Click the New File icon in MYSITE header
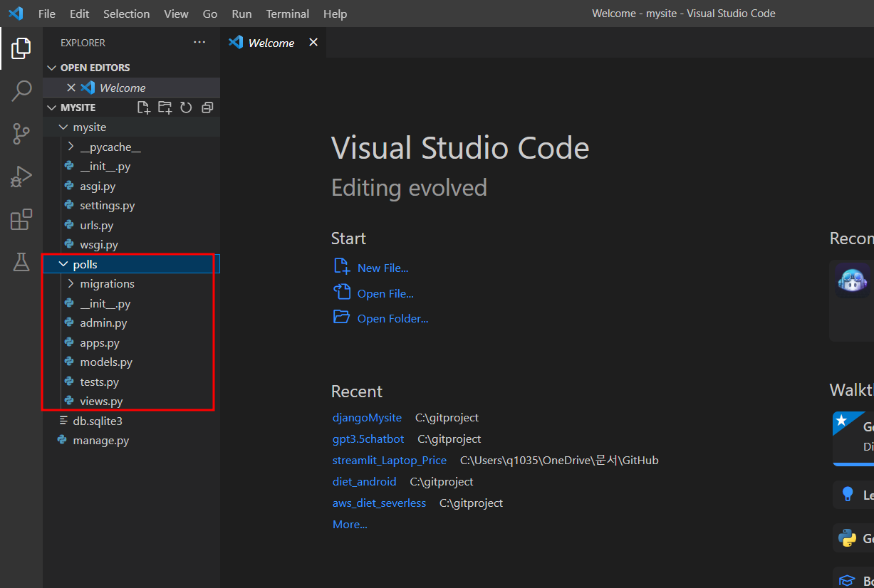 pyautogui.click(x=144, y=107)
